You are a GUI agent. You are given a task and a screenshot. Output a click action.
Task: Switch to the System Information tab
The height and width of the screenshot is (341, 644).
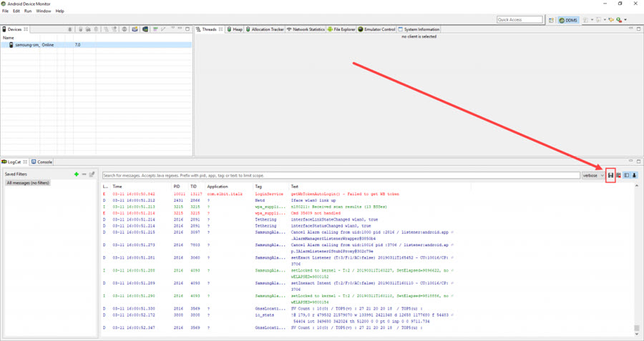(419, 29)
